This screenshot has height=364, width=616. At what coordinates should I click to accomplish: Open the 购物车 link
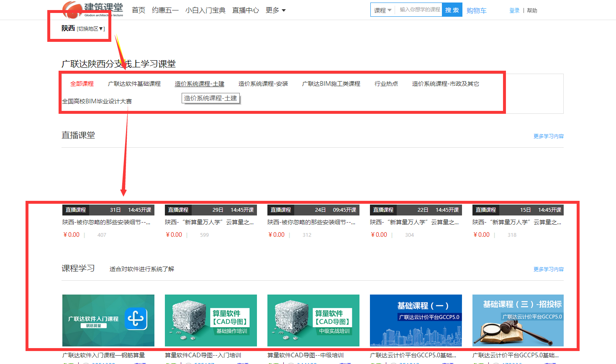pos(477,10)
